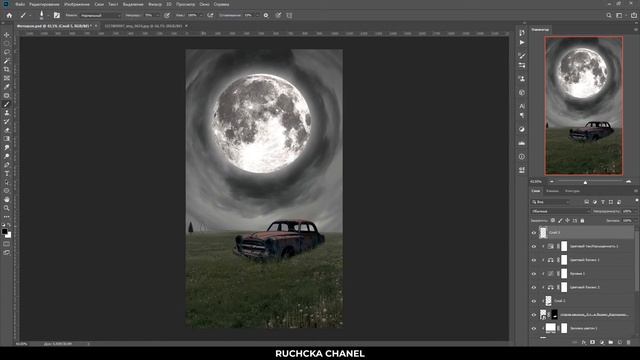Click the lock all icon in Layers panel
This screenshot has width=640, height=360.
(582, 221)
